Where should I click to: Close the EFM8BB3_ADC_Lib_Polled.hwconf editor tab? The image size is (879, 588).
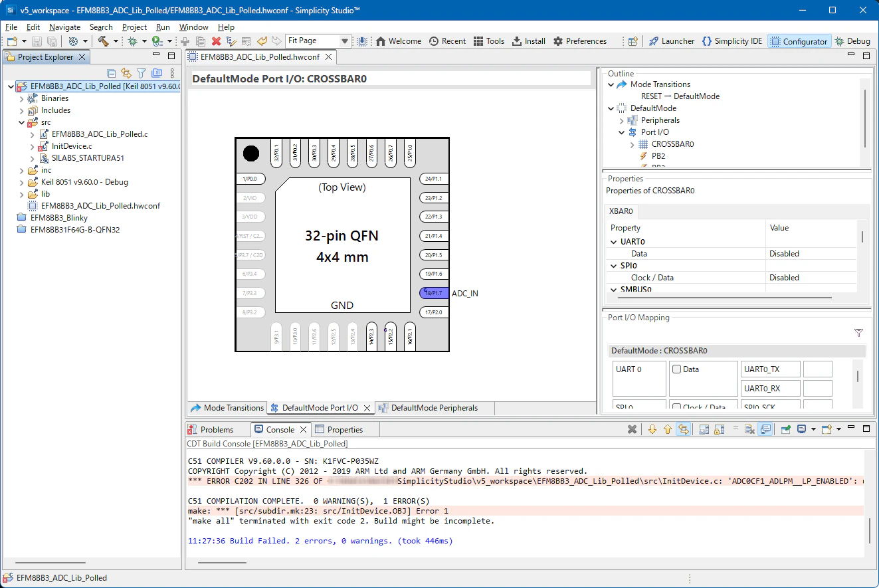click(328, 57)
